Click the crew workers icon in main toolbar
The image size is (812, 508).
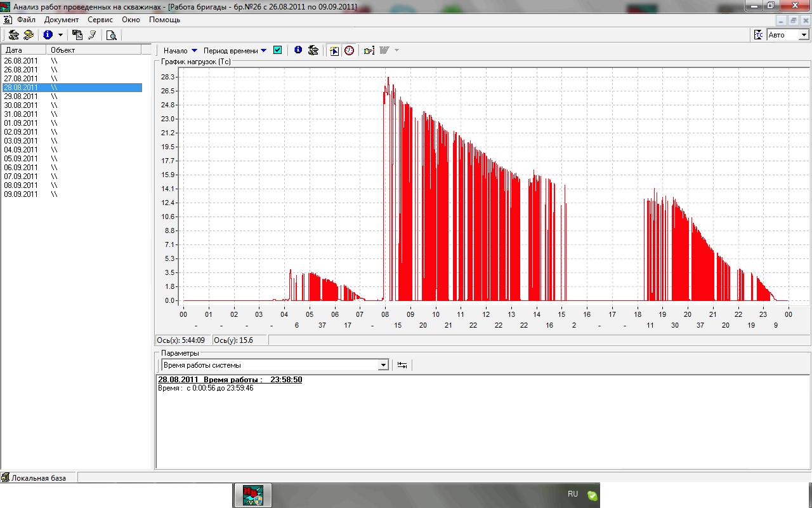pos(14,35)
